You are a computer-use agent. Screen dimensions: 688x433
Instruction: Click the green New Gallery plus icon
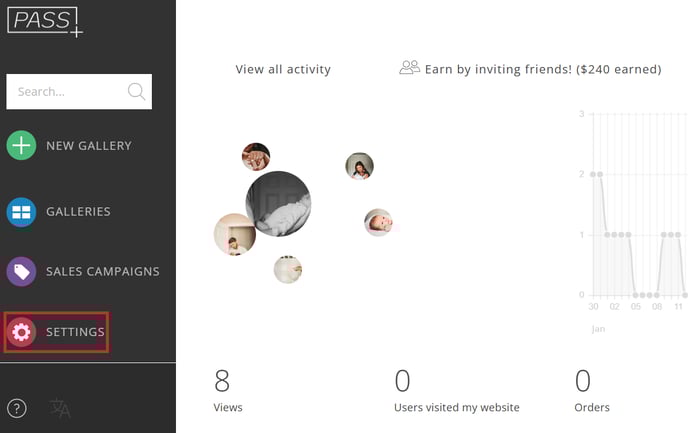point(21,145)
